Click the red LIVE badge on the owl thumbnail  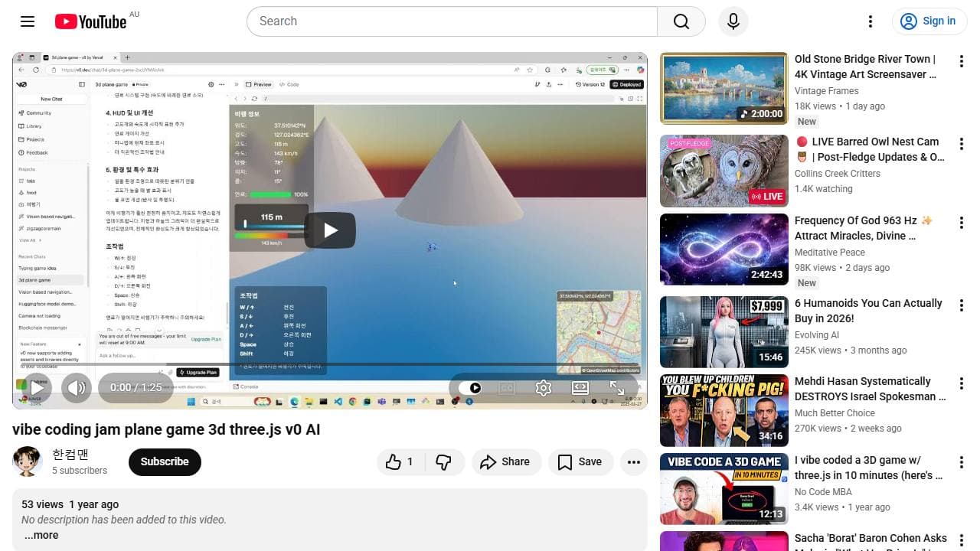pyautogui.click(x=767, y=197)
